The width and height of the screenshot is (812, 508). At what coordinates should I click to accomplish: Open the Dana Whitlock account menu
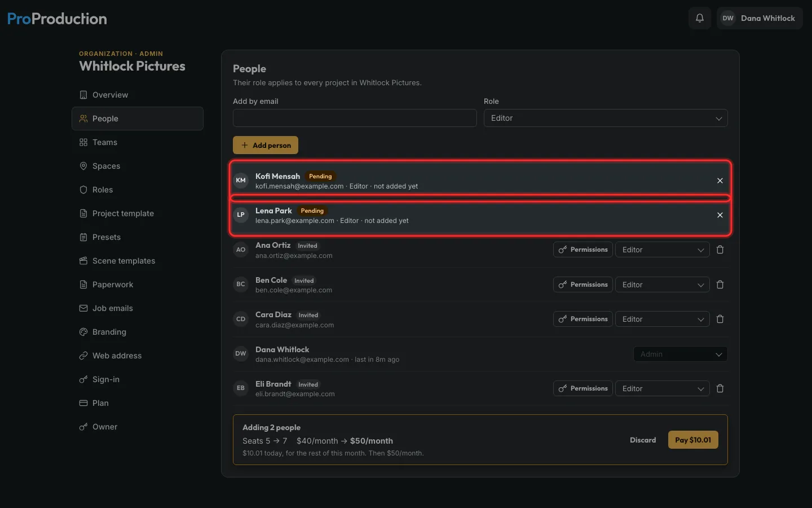click(x=760, y=18)
